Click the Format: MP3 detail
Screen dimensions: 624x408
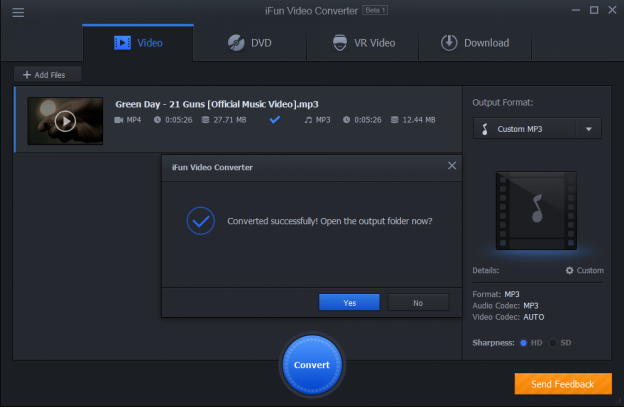coord(496,294)
